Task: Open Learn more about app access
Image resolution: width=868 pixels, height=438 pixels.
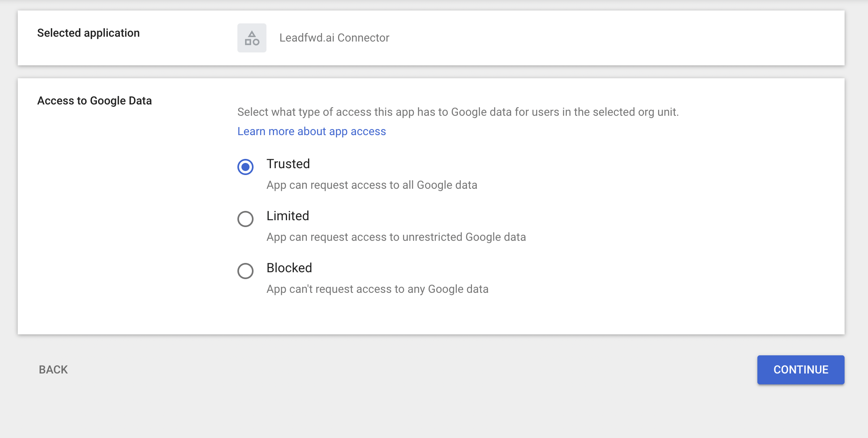Action: coord(311,131)
